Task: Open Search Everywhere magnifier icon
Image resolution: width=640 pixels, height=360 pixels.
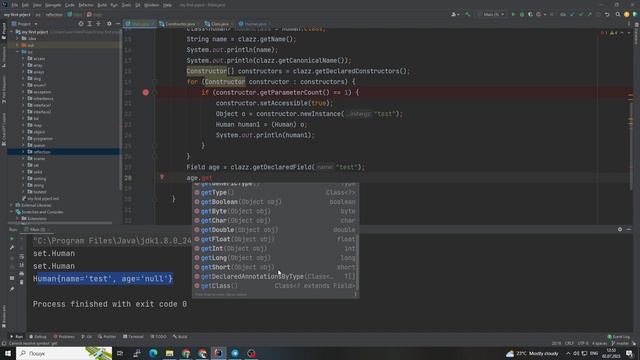Action: pyautogui.click(x=618, y=14)
